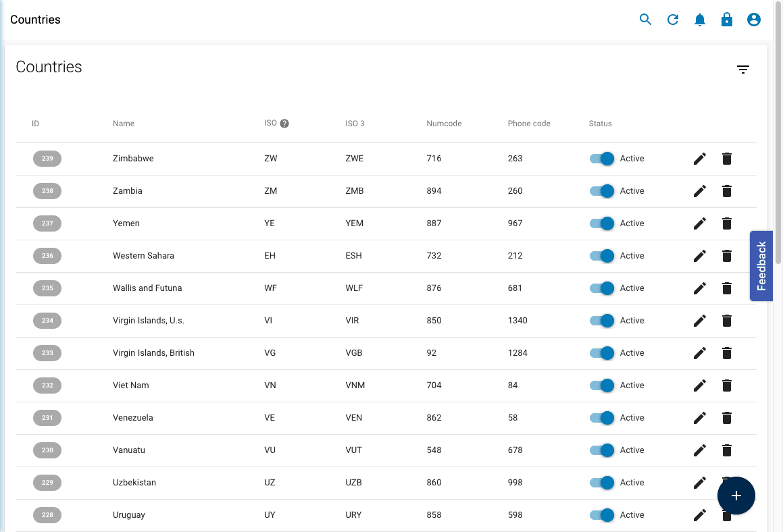
Task: Click the Phone code column header
Action: (x=529, y=124)
